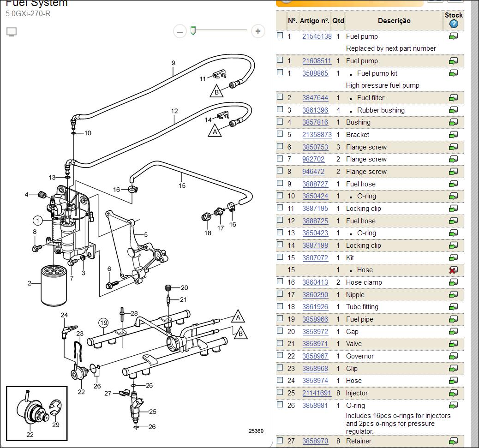Check stock for O-ring 3850424
Image resolution: width=479 pixels, height=448 pixels.
pyautogui.click(x=453, y=197)
